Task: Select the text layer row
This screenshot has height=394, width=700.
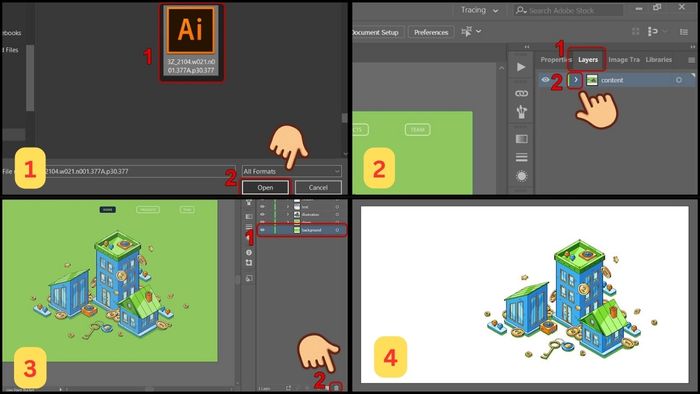Action: click(302, 207)
